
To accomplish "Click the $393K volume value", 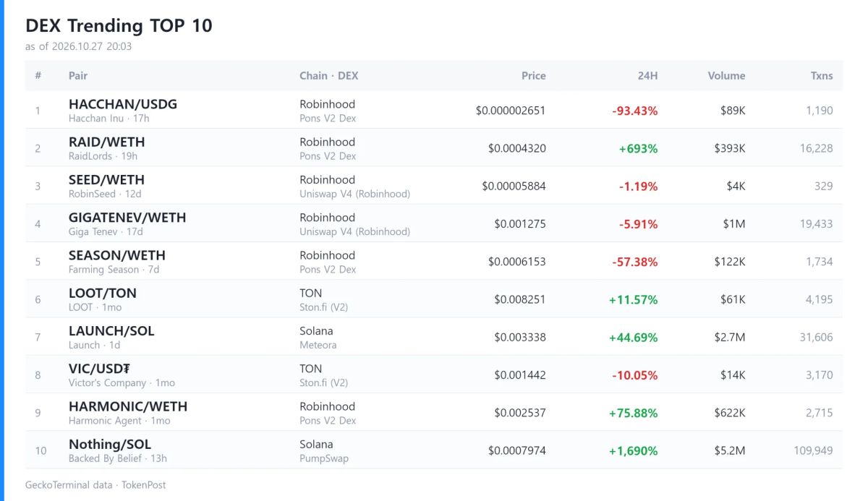I will [729, 148].
